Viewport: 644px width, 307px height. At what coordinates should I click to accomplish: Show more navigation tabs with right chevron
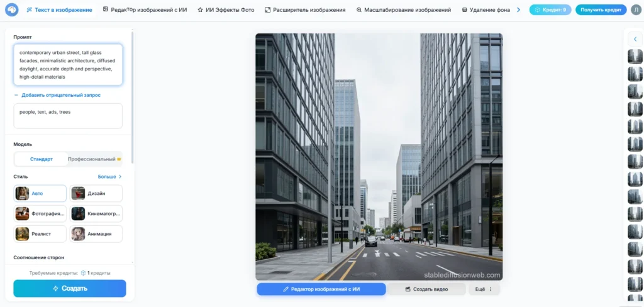click(518, 10)
